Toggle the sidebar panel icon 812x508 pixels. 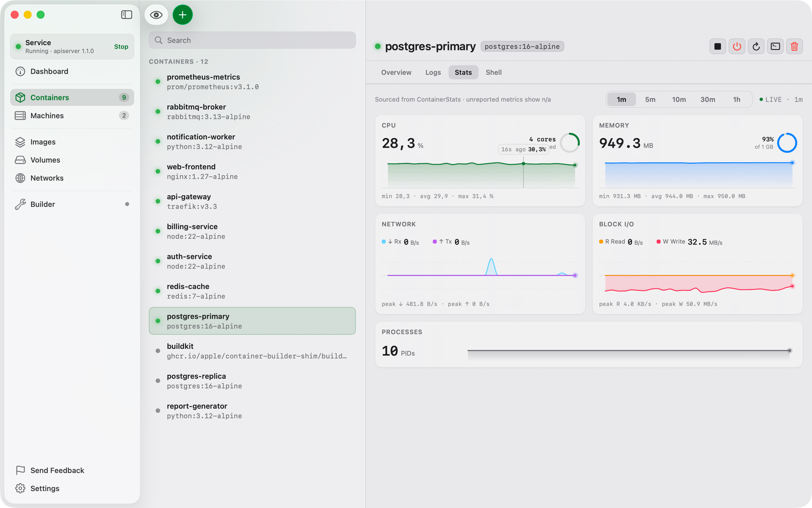pos(127,15)
